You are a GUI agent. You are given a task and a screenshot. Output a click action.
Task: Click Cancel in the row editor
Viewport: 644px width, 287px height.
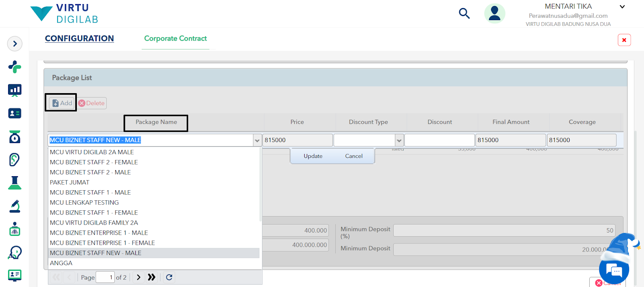[354, 156]
